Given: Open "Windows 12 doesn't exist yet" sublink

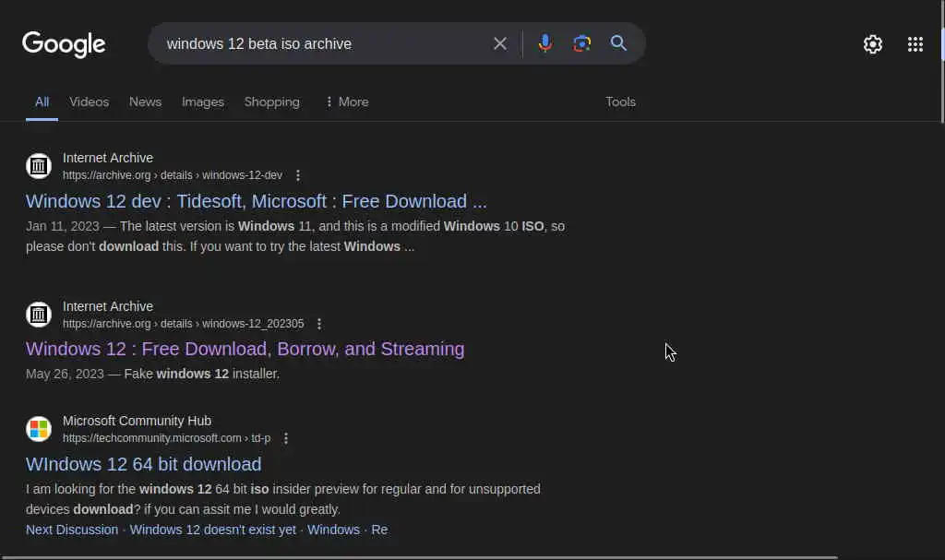Looking at the screenshot, I should [x=213, y=530].
